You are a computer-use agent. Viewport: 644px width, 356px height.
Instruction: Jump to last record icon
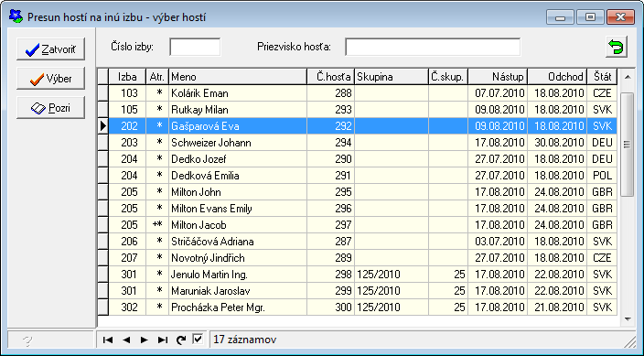pyautogui.click(x=163, y=340)
